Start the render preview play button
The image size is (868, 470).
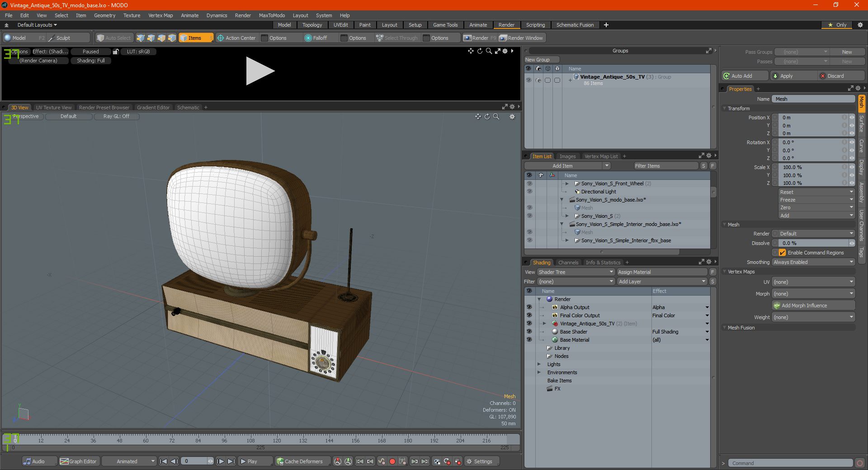[x=260, y=71]
